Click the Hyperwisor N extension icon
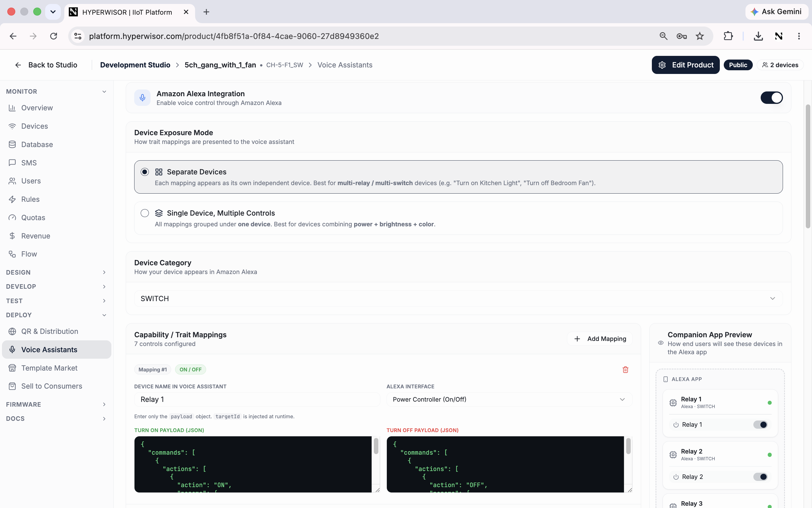Screen dimensions: 812x508 778,36
